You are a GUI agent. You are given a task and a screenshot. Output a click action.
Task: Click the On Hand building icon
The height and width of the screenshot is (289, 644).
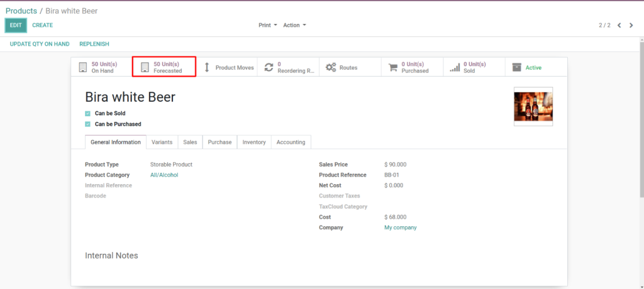[83, 67]
